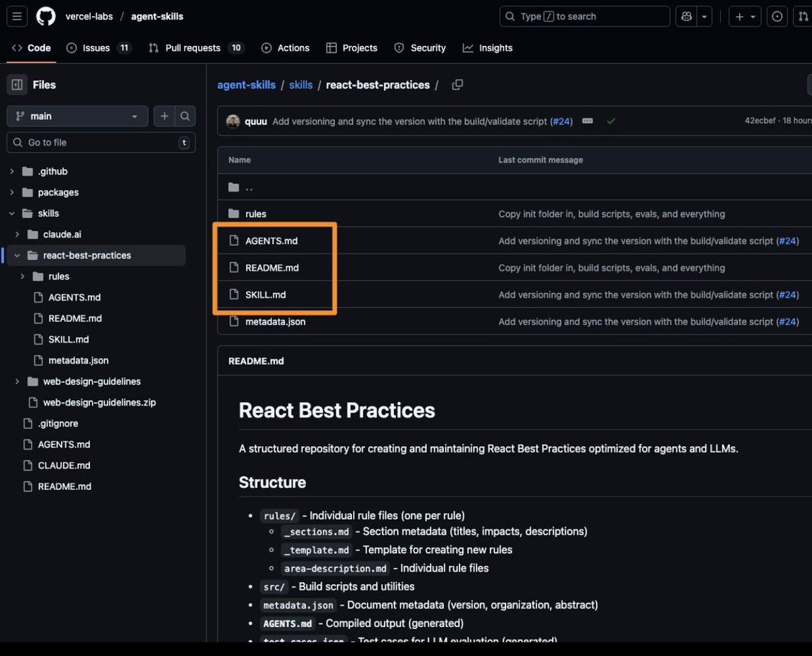Click Issues count badge 11
This screenshot has height=656, width=812.
pos(123,48)
